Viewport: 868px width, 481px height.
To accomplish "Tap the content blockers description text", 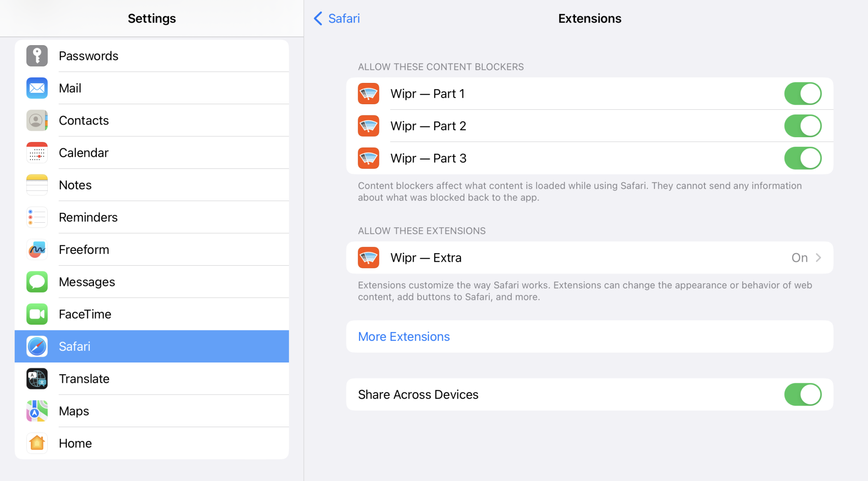I will click(x=580, y=191).
